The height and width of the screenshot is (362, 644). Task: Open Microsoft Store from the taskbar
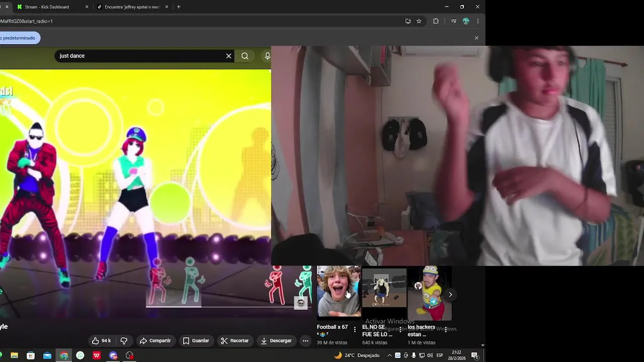(x=31, y=355)
